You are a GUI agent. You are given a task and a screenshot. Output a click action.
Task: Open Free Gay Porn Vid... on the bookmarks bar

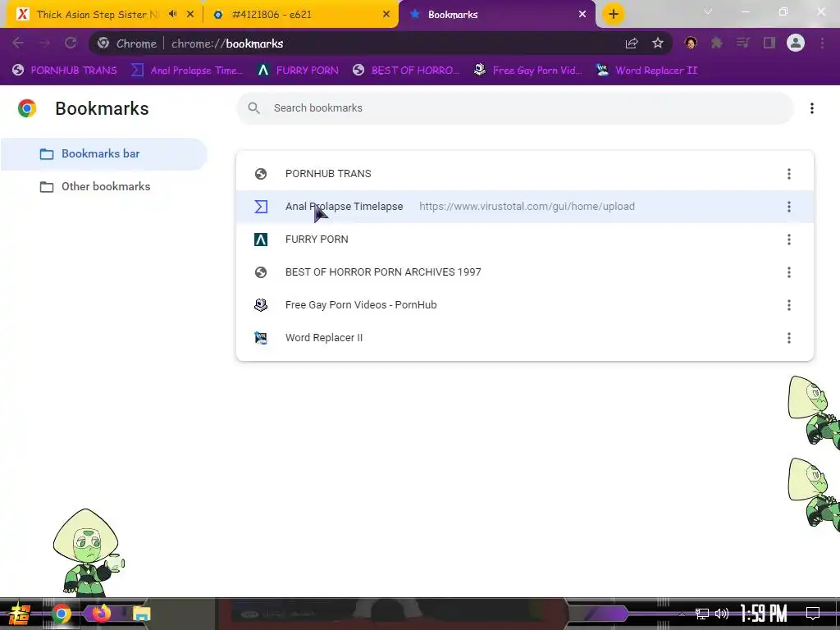pos(527,71)
